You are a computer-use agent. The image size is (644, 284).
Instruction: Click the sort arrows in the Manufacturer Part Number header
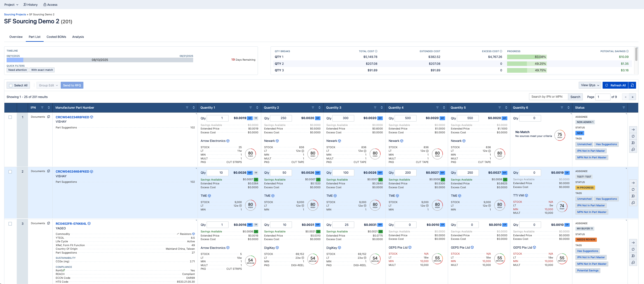pos(194,108)
